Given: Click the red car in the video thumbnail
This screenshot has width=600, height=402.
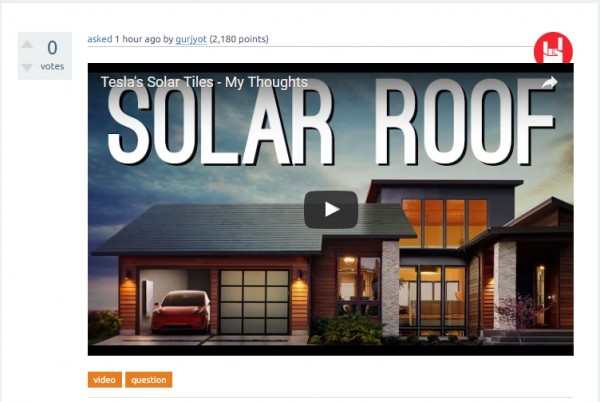Looking at the screenshot, I should pyautogui.click(x=181, y=311).
